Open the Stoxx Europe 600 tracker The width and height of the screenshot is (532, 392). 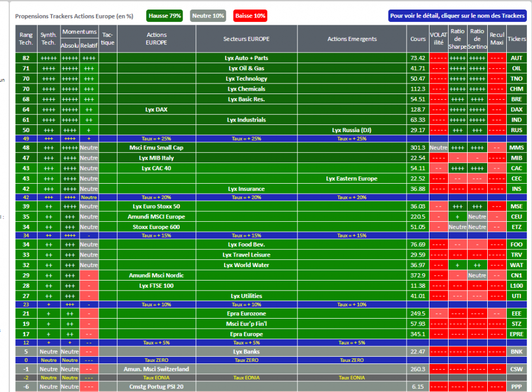tap(156, 227)
